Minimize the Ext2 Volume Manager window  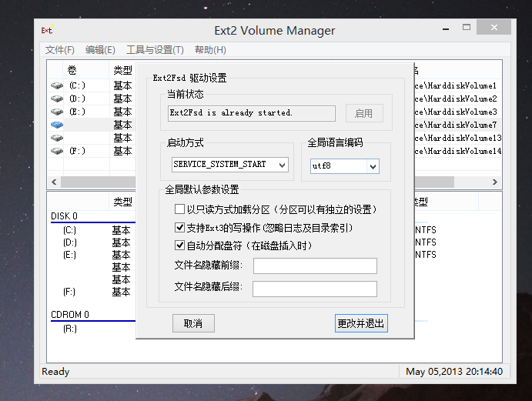pos(446,28)
